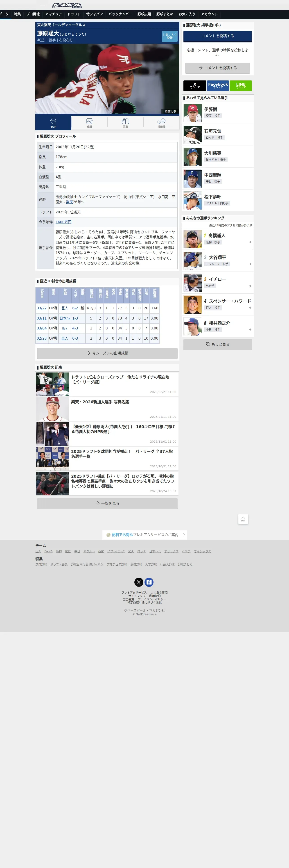Click footer Facebook social icon
The image size is (289, 868).
coord(149,582)
